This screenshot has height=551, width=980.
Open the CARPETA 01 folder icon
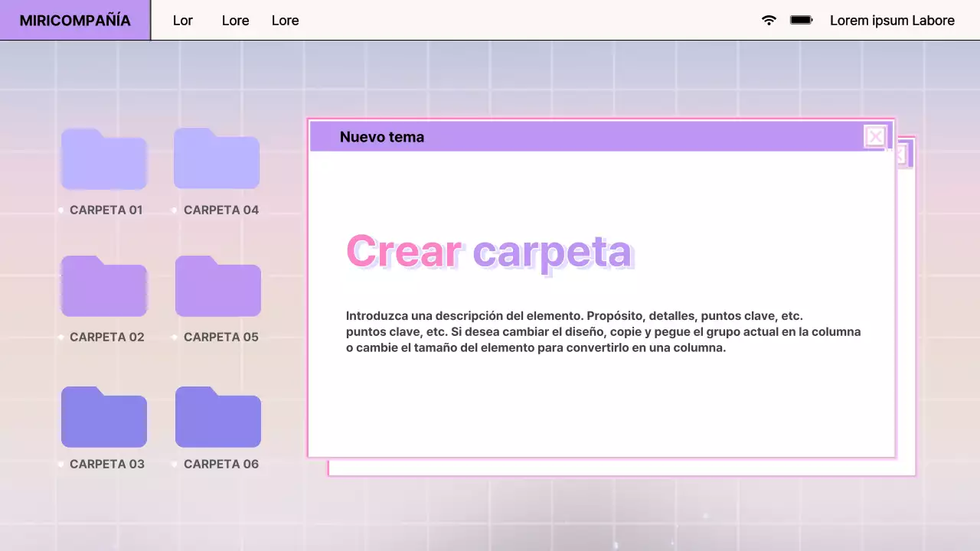pos(104,159)
